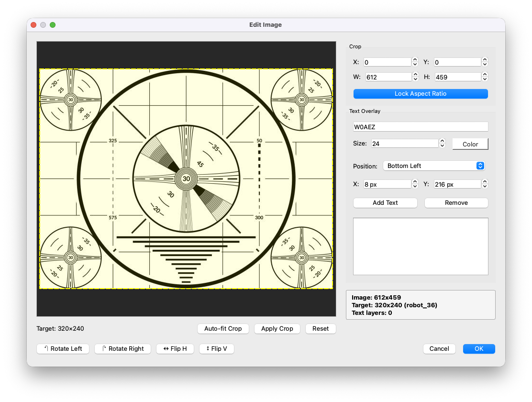Increase the text overlay Y offset

click(x=485, y=182)
